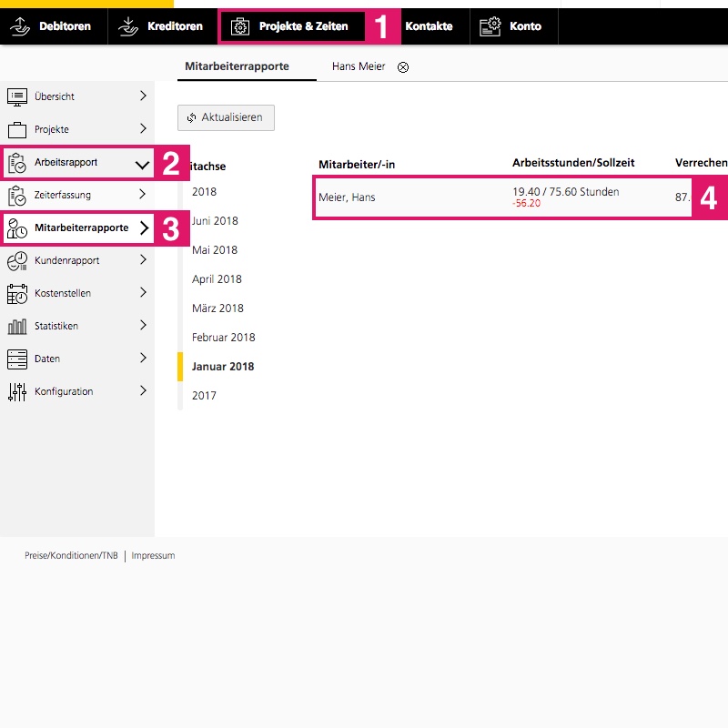The image size is (728, 728).
Task: Open Preise/Konditionen/TNB footer link
Action: [71, 555]
